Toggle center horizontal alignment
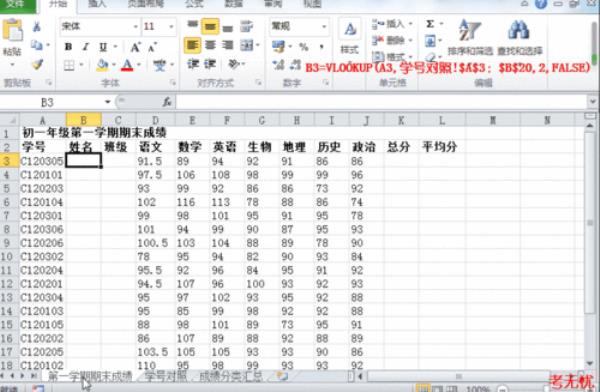This screenshot has height=392, width=600. [210, 46]
